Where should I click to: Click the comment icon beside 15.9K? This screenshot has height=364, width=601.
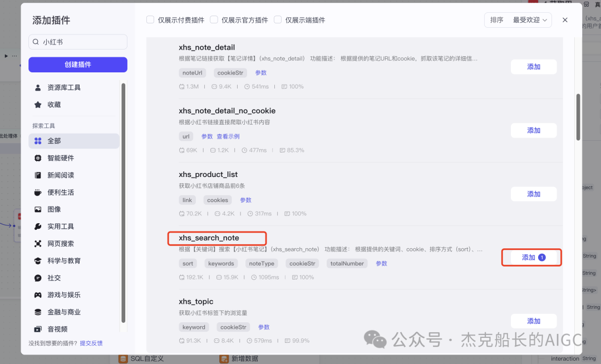(x=219, y=277)
